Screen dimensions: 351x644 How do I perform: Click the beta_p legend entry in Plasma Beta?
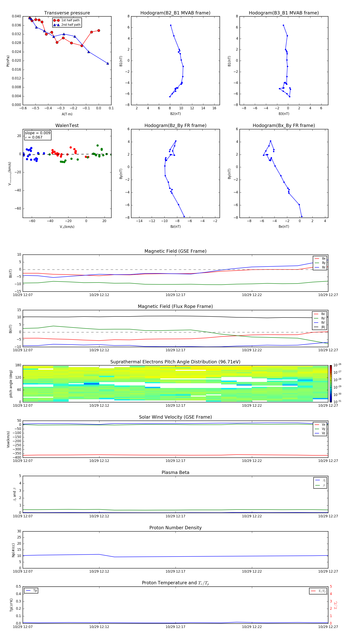point(320,480)
